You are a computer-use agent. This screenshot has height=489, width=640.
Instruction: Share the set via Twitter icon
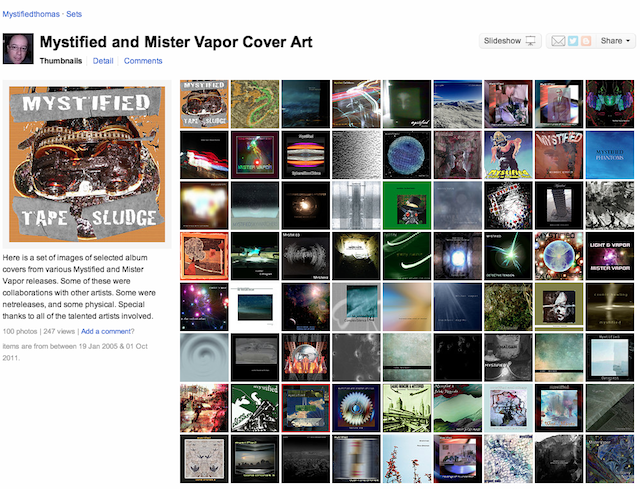tap(573, 41)
